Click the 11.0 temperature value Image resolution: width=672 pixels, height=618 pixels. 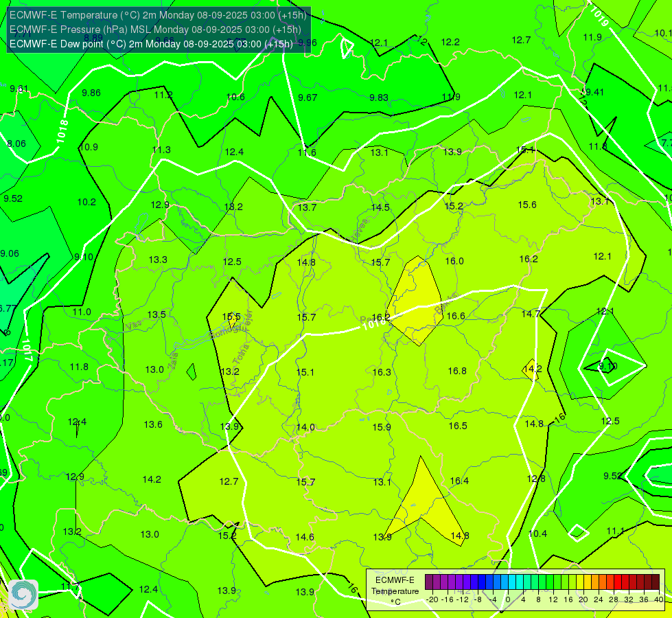tap(82, 312)
